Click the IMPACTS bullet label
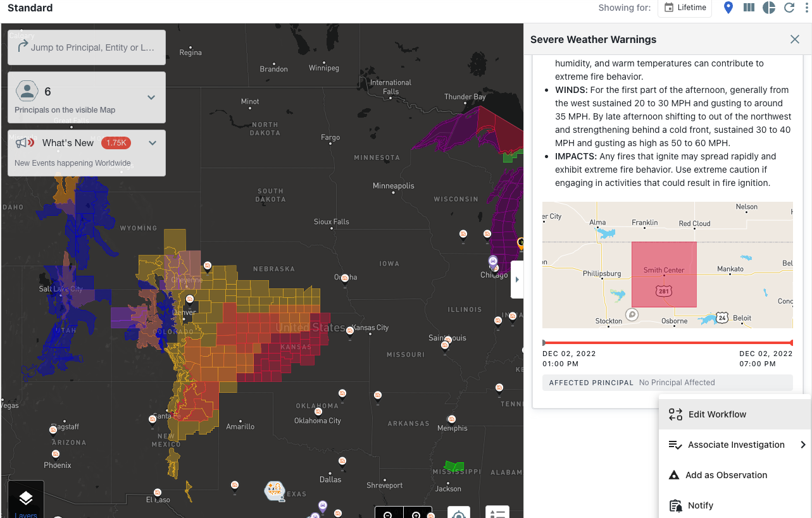This screenshot has height=518, width=812. point(576,156)
